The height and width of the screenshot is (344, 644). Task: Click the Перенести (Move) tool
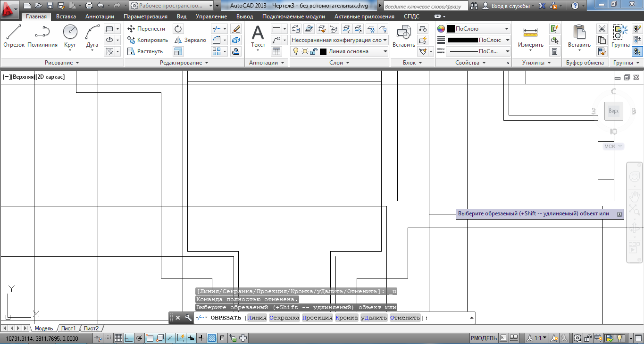coord(146,29)
